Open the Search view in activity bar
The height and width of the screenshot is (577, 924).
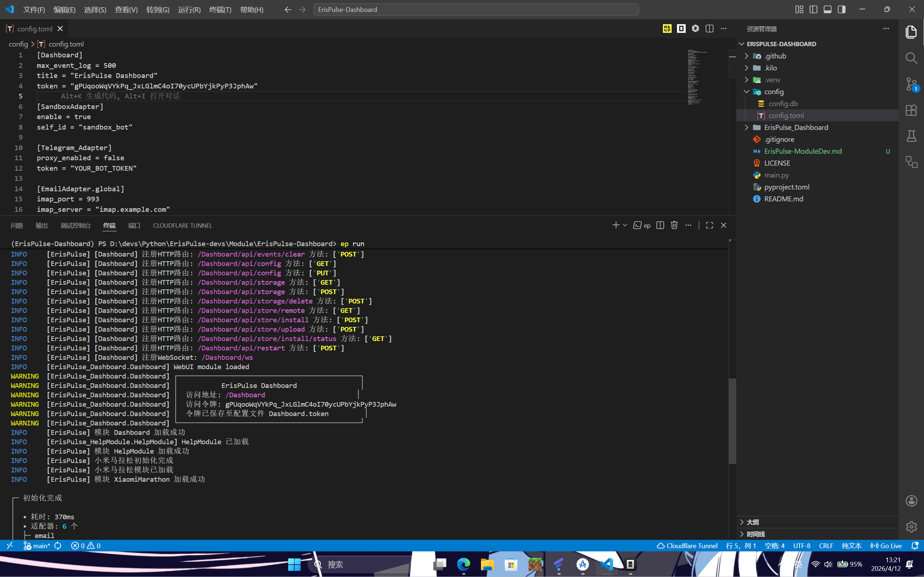tap(911, 58)
